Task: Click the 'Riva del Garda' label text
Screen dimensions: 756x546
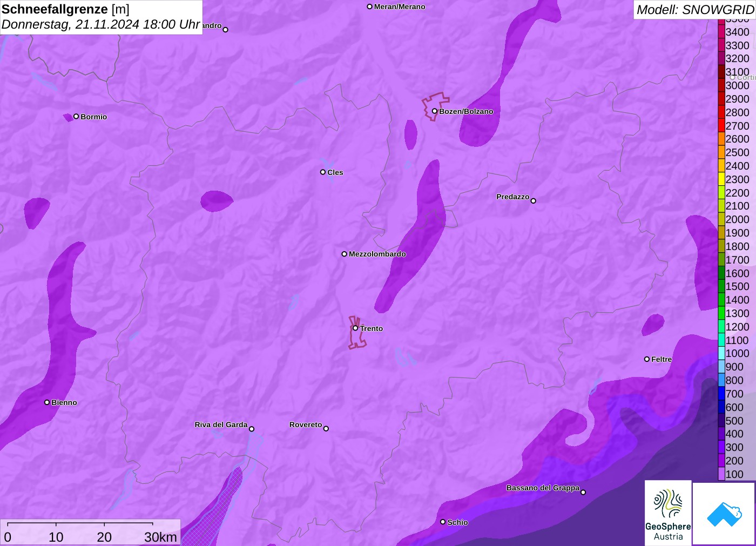Action: (x=221, y=424)
